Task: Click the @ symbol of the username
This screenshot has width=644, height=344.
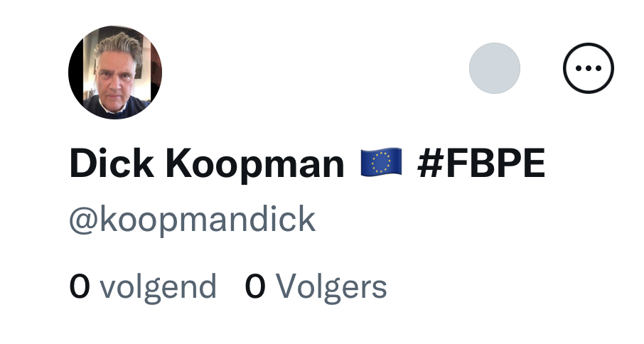Action: coord(83,220)
